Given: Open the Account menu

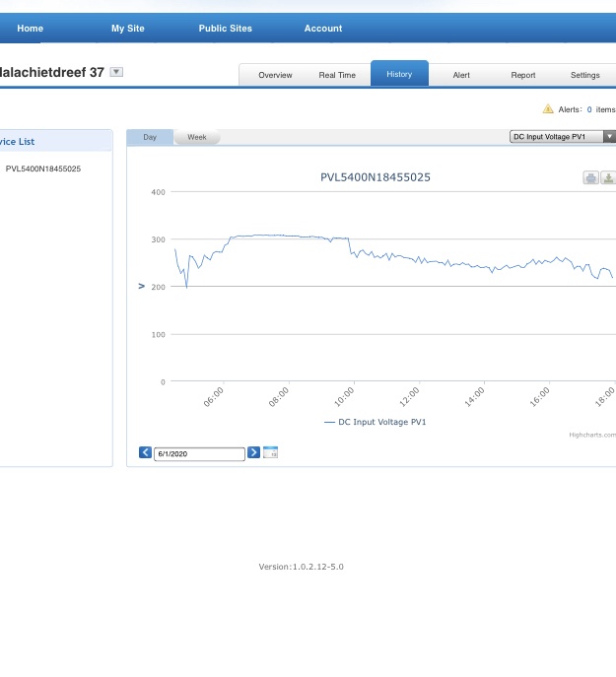Looking at the screenshot, I should (x=323, y=28).
